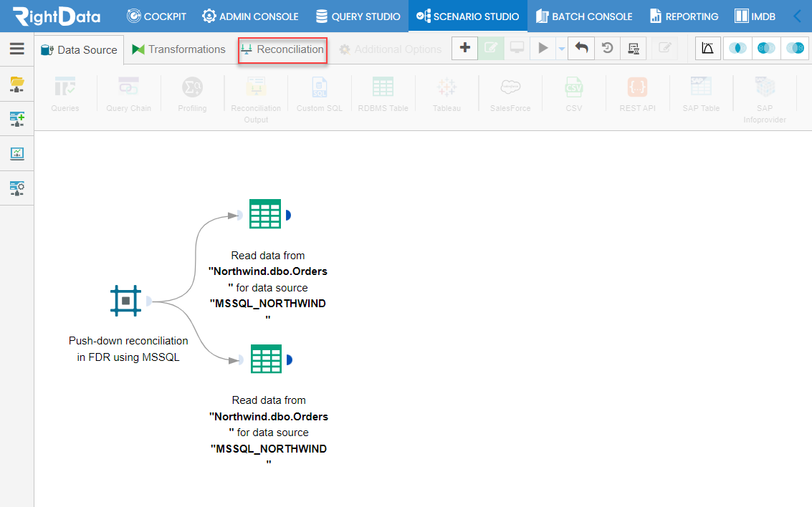This screenshot has height=507, width=812.
Task: Add a Custom SQL source
Action: pos(320,94)
